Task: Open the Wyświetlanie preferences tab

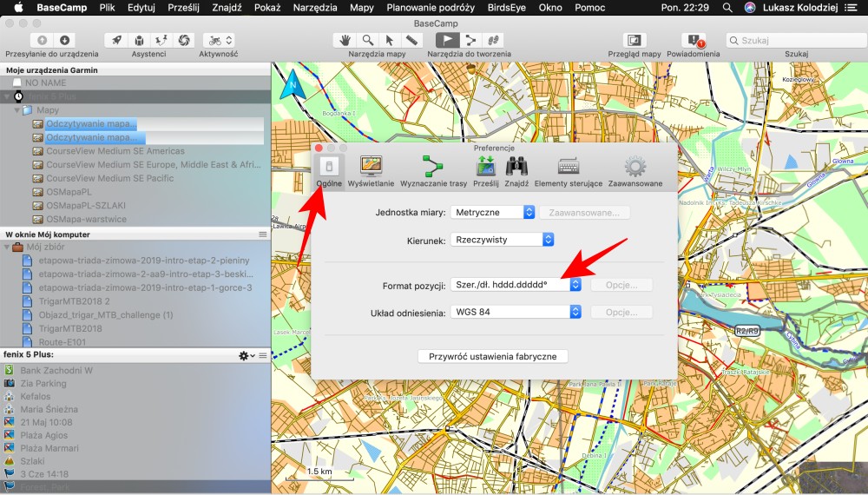Action: [371, 172]
